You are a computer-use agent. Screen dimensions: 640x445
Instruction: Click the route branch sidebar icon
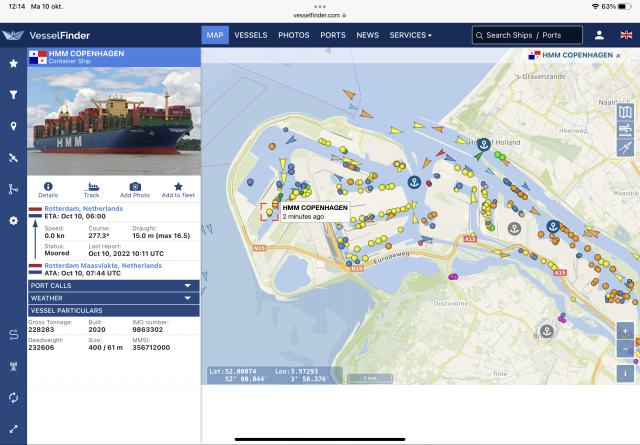pyautogui.click(x=13, y=189)
